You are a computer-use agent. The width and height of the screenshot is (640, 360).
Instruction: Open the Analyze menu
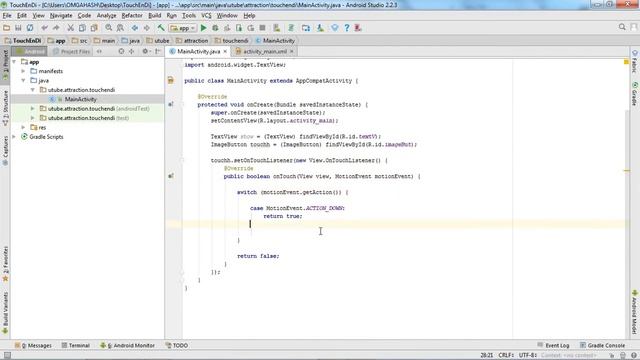[107, 16]
